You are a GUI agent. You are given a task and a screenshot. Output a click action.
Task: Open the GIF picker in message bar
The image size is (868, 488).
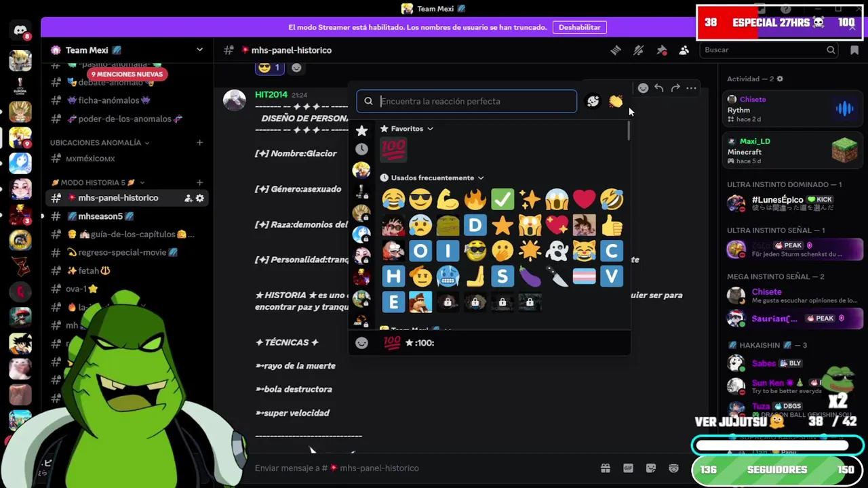[x=628, y=468]
